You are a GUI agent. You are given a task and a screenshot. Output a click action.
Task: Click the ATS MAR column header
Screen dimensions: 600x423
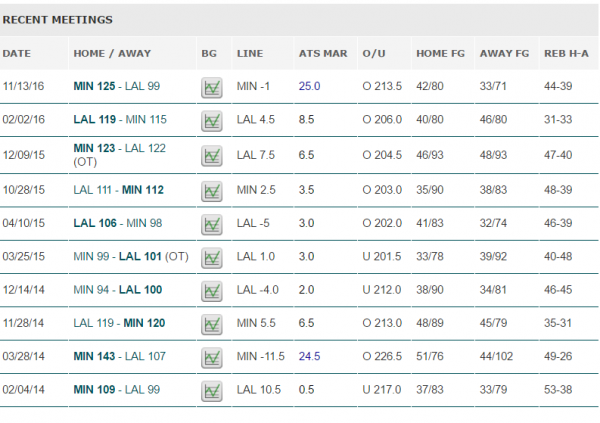[x=323, y=54]
